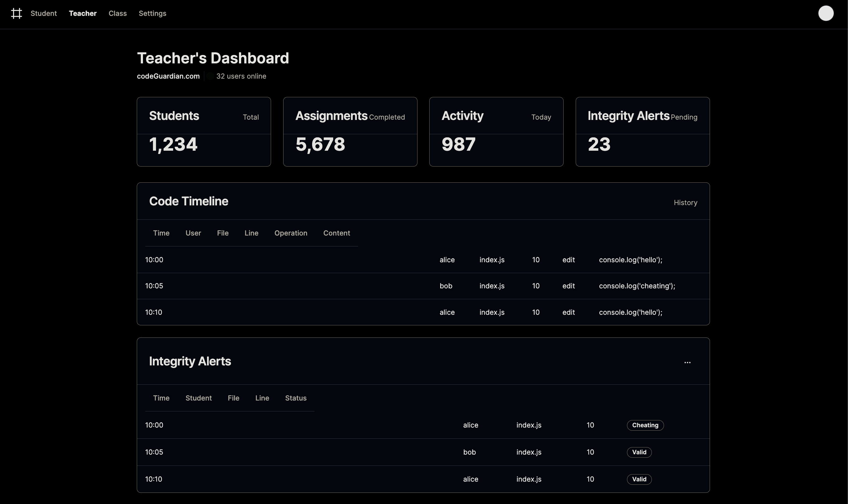Sort Code Timeline by Operation column

pos(290,233)
